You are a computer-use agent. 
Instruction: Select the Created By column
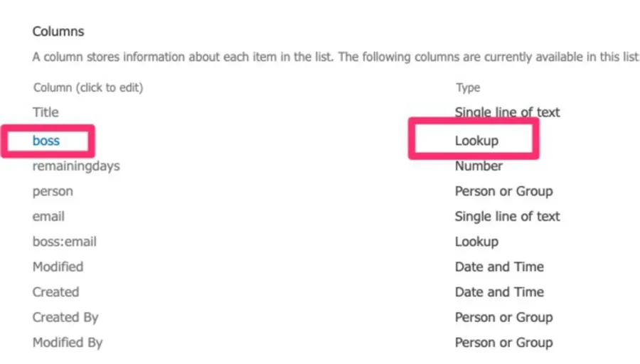[x=65, y=317]
